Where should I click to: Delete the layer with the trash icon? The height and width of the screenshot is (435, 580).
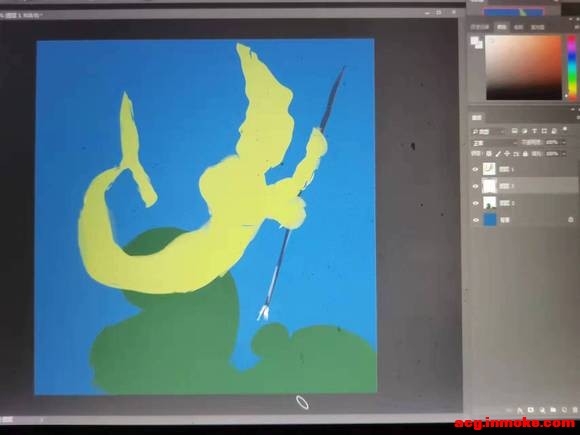[575, 410]
